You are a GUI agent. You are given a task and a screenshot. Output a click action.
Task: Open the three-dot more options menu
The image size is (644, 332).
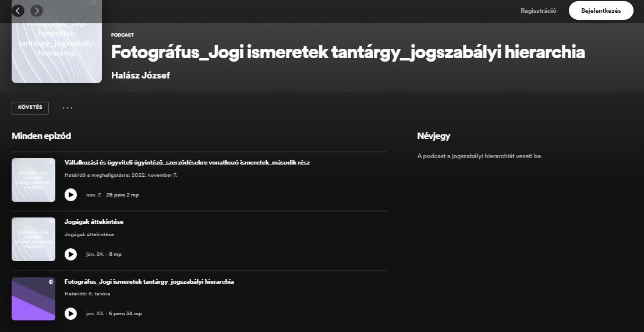(68, 108)
